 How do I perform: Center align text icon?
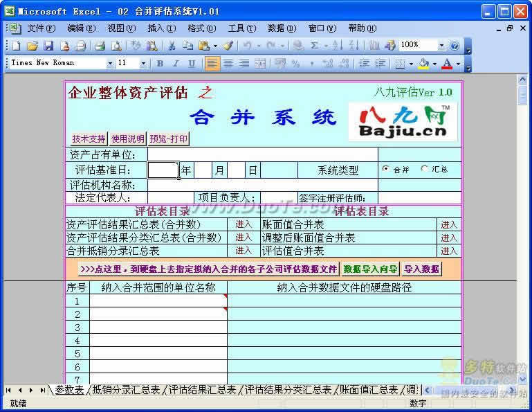click(228, 64)
